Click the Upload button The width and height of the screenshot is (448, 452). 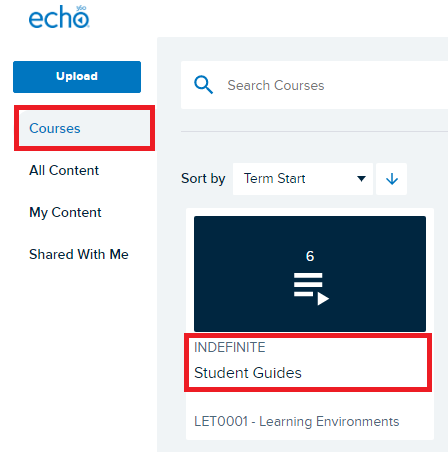pyautogui.click(x=77, y=77)
